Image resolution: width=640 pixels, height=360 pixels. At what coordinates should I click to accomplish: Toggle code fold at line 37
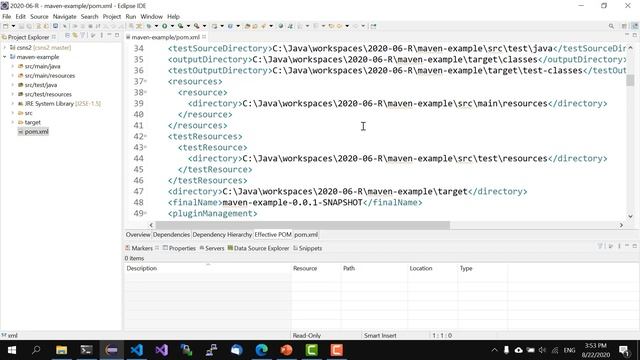(146, 81)
